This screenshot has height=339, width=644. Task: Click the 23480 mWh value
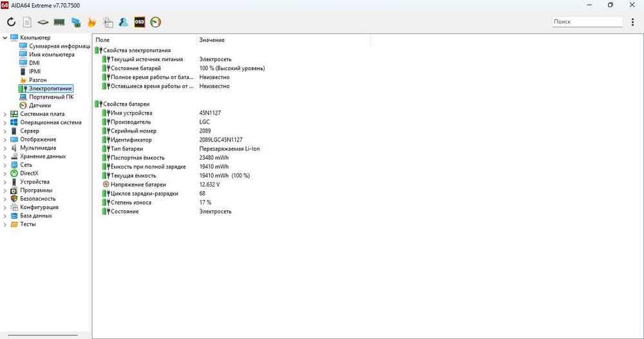[x=214, y=158]
